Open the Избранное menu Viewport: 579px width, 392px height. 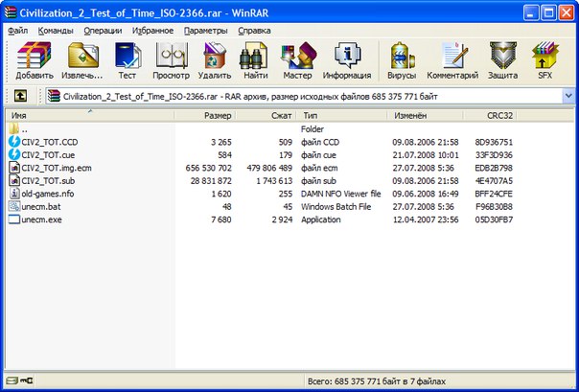(152, 31)
